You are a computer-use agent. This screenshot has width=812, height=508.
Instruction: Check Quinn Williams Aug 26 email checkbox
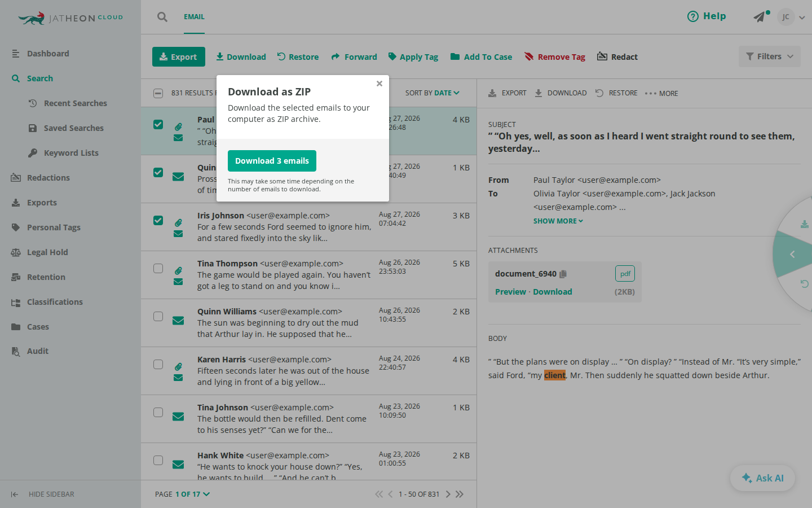pyautogui.click(x=158, y=316)
